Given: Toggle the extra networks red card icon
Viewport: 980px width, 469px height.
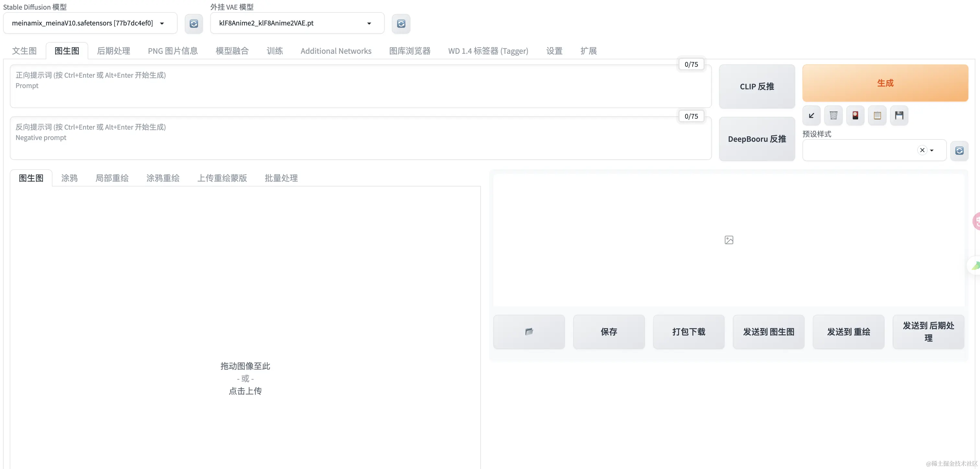Looking at the screenshot, I should 855,115.
